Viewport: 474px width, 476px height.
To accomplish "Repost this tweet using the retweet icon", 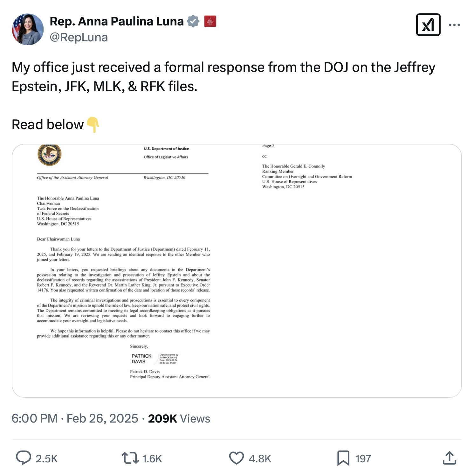I will click(130, 458).
